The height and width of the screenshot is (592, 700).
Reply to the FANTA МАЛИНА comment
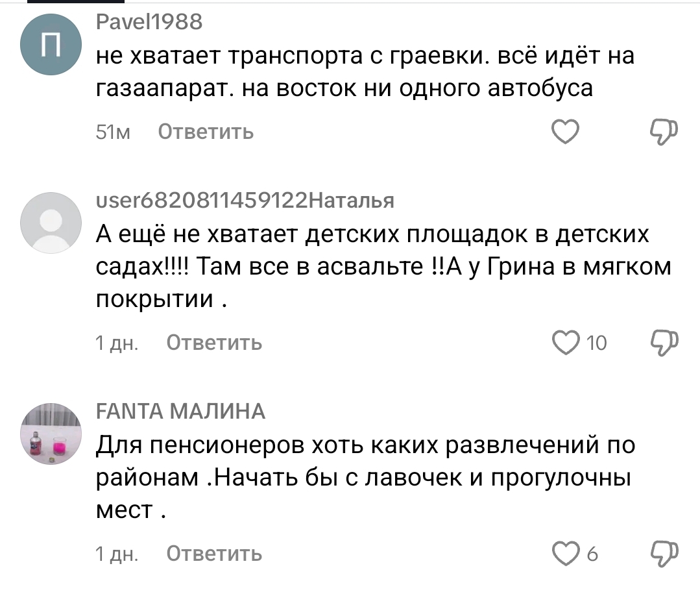[214, 553]
